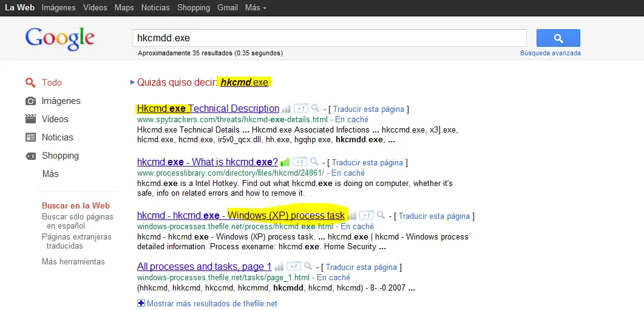Open hkcmd - Windows (XP) process task result
This screenshot has height=310, width=644.
(241, 215)
